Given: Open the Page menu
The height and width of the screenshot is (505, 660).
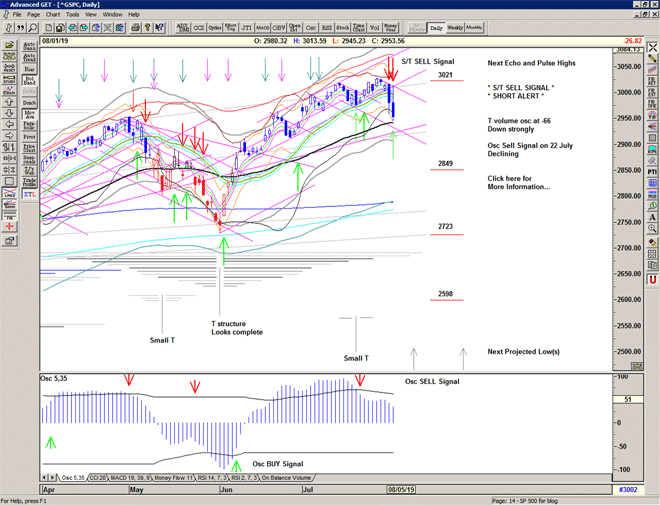Looking at the screenshot, I should [x=33, y=14].
